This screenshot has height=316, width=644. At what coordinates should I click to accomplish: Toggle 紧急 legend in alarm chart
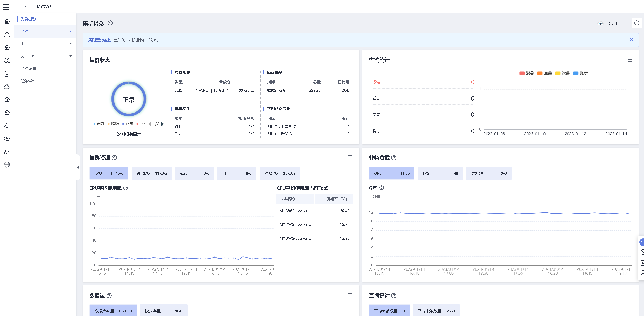click(x=526, y=73)
